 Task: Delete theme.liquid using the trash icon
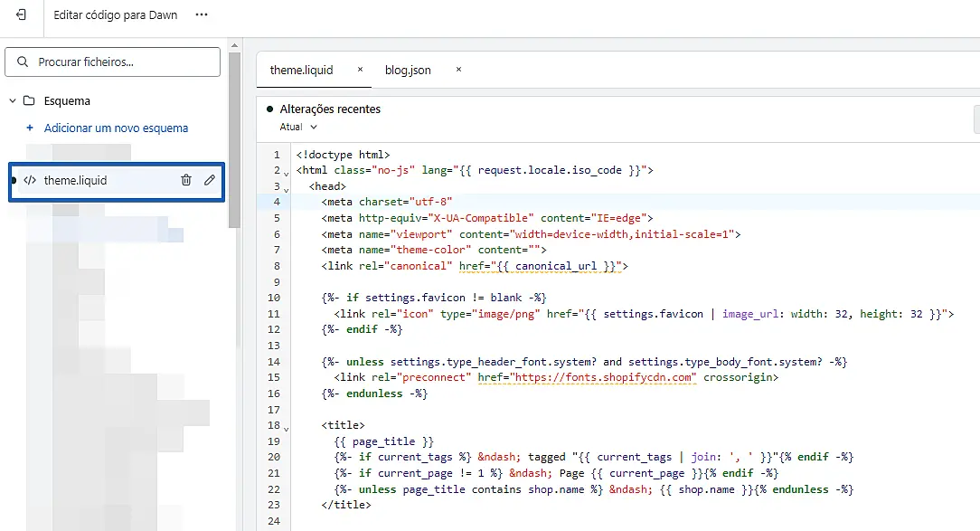[x=186, y=180]
